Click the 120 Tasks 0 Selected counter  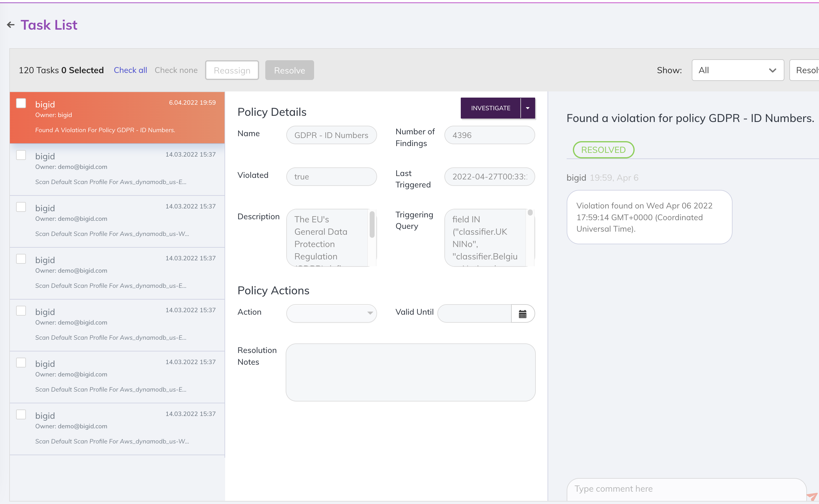[61, 70]
